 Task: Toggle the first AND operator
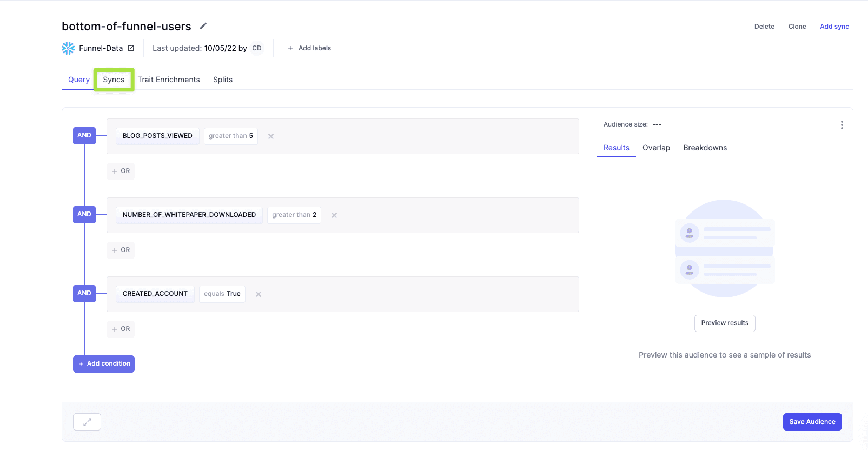pos(84,135)
